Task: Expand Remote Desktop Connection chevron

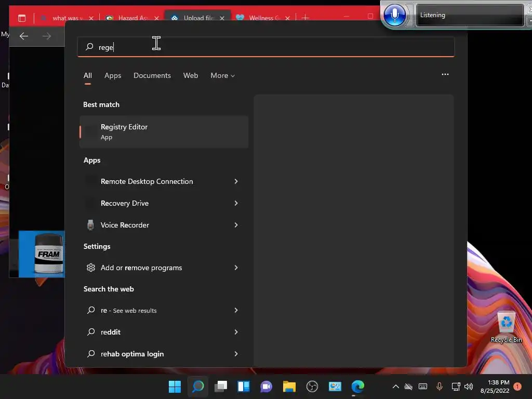Action: [236, 181]
